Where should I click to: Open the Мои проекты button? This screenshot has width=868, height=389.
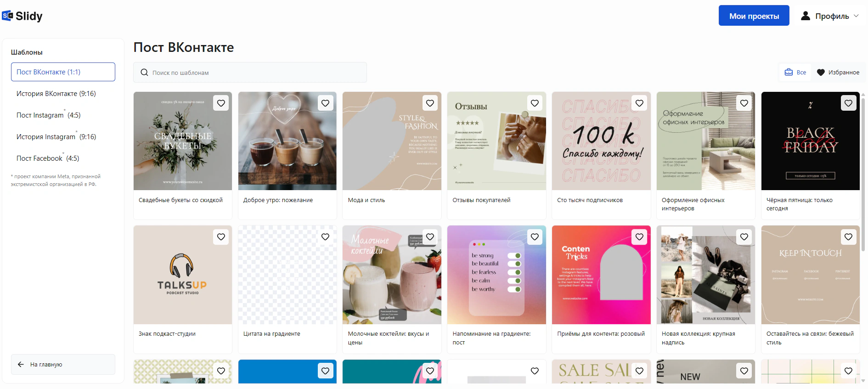754,16
